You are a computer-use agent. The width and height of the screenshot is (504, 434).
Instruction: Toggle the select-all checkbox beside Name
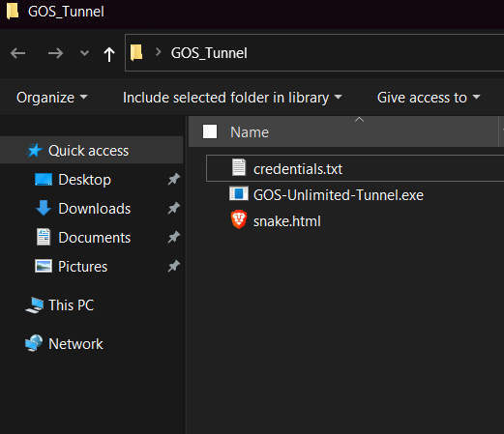point(210,131)
